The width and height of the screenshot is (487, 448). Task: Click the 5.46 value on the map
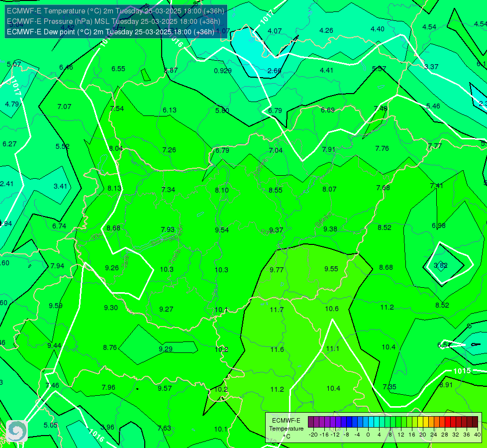click(433, 107)
